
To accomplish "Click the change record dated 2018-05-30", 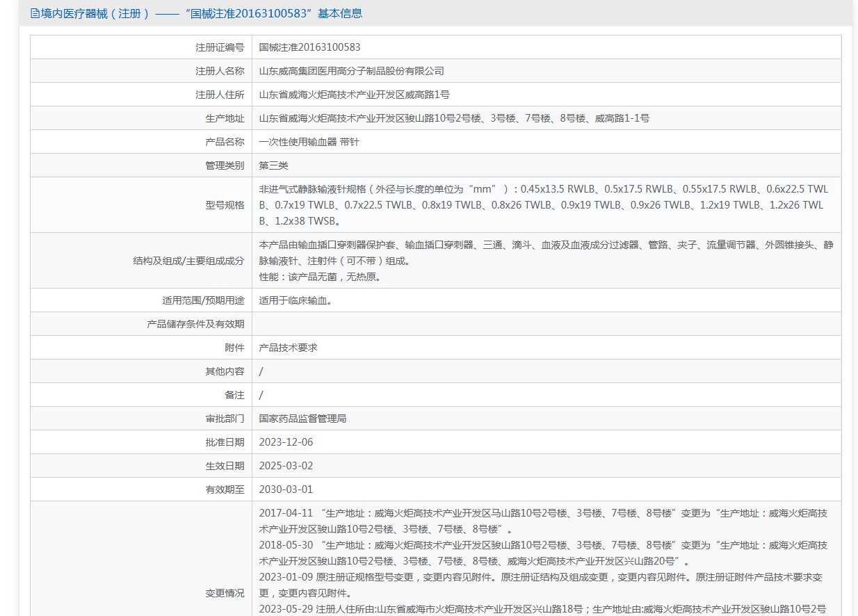I will pos(543,553).
